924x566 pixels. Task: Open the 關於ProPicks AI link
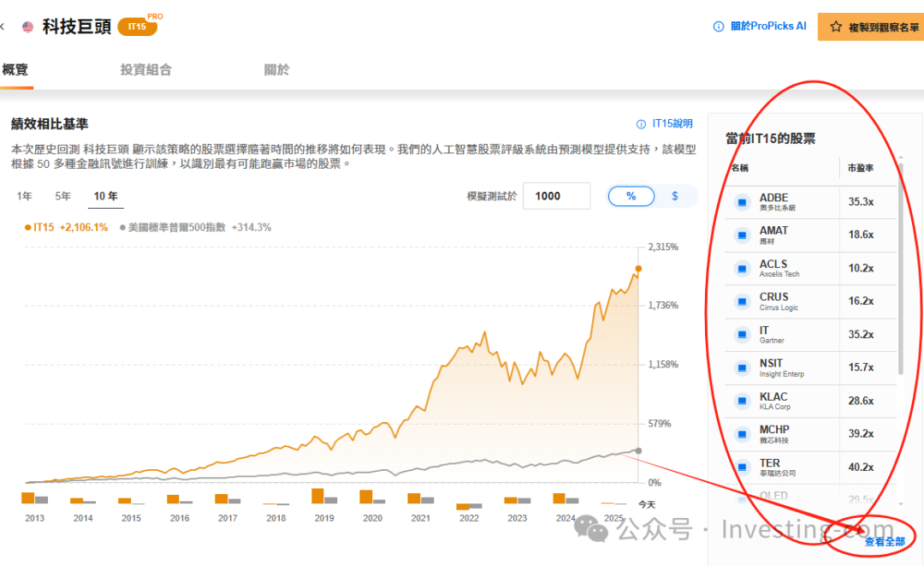[768, 27]
